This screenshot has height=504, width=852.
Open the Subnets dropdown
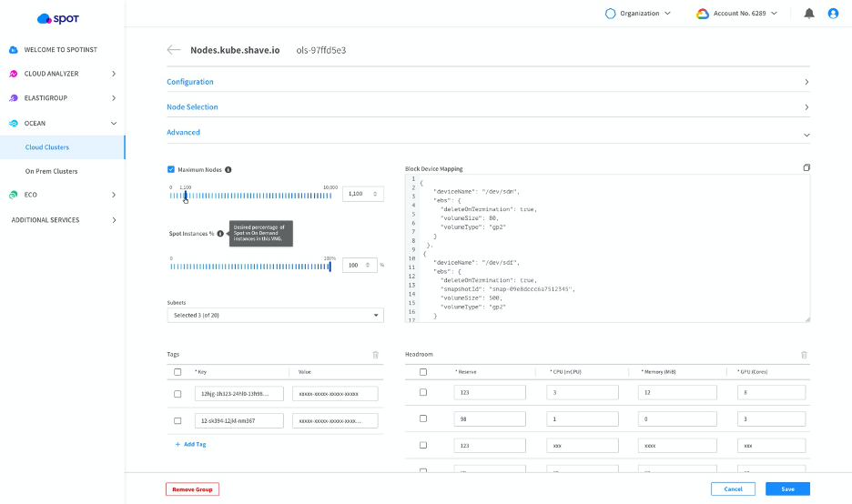coord(275,316)
